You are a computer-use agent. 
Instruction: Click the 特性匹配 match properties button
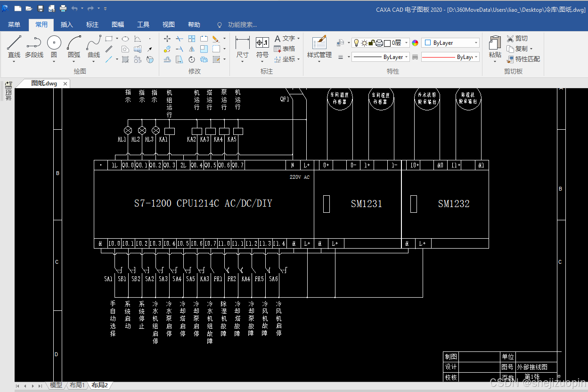[x=523, y=59]
